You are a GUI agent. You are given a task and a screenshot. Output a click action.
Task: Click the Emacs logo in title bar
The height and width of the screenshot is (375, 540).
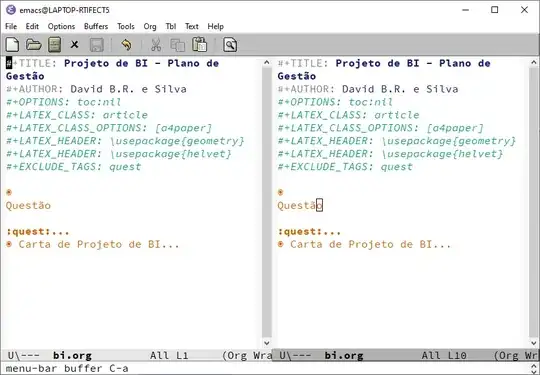(11, 10)
